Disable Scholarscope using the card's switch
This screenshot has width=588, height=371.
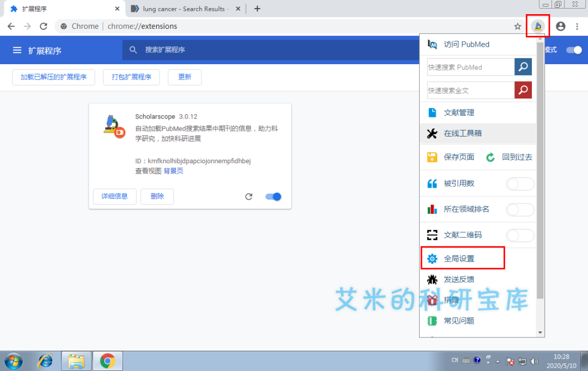point(273,196)
